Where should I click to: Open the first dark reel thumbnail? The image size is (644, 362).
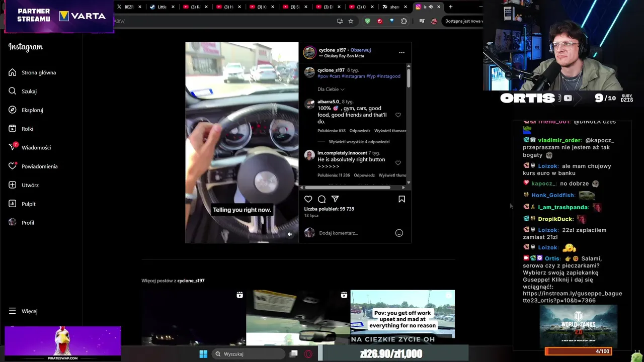click(194, 317)
